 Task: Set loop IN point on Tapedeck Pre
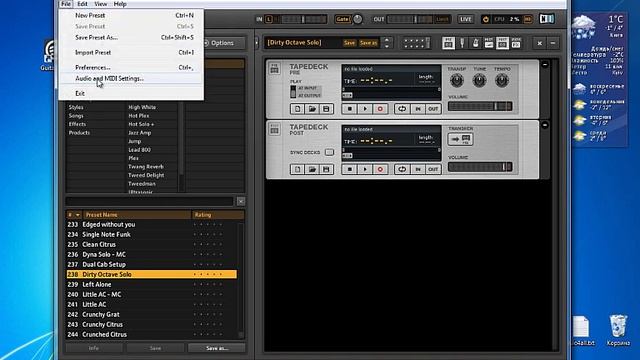(x=418, y=109)
